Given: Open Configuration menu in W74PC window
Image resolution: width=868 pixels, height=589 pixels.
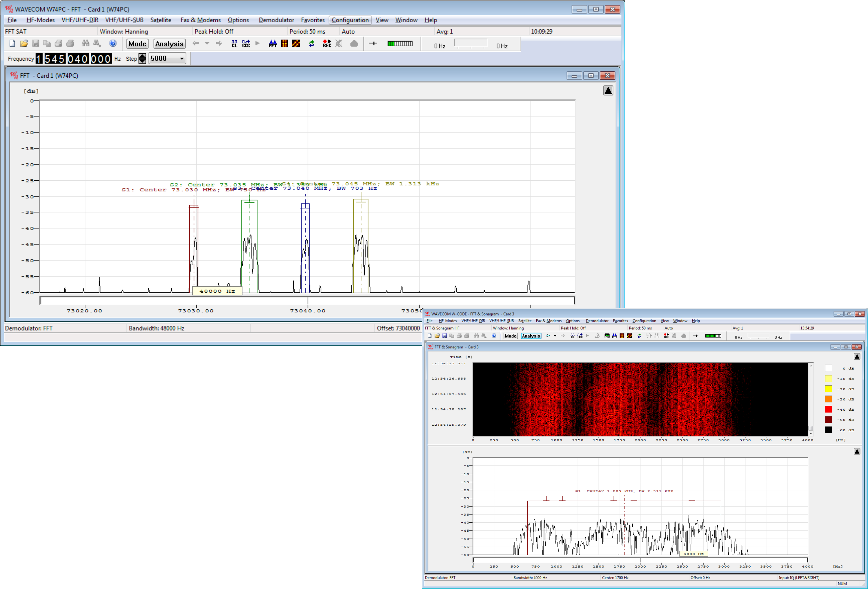Looking at the screenshot, I should 350,20.
